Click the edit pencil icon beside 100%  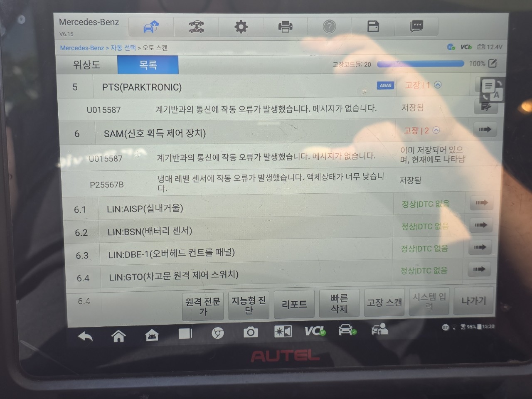(x=493, y=64)
